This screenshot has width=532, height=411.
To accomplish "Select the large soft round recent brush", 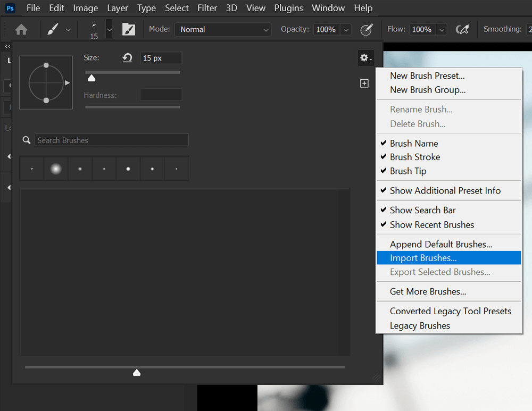I will pyautogui.click(x=56, y=169).
